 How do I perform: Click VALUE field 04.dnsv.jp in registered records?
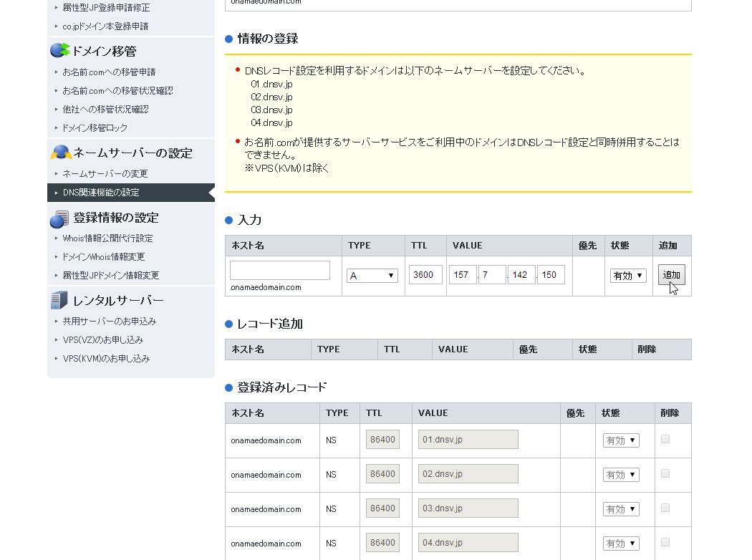pos(468,544)
